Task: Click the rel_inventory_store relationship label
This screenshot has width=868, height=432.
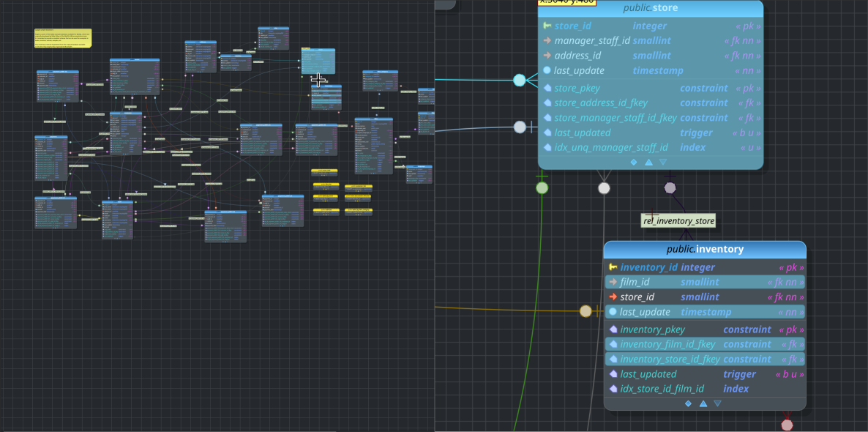Action: [678, 220]
